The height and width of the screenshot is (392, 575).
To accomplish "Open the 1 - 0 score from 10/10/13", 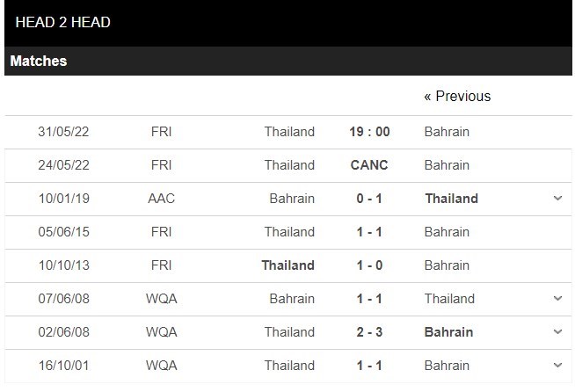I will click(x=369, y=265).
